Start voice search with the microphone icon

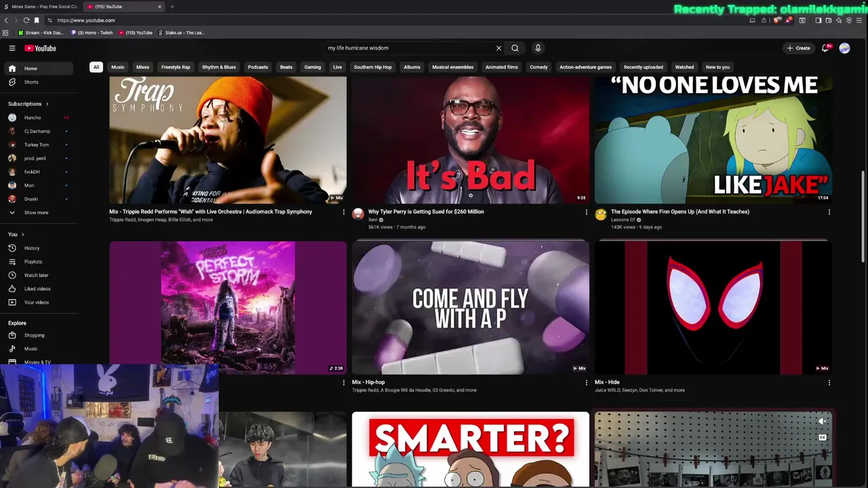pos(538,48)
